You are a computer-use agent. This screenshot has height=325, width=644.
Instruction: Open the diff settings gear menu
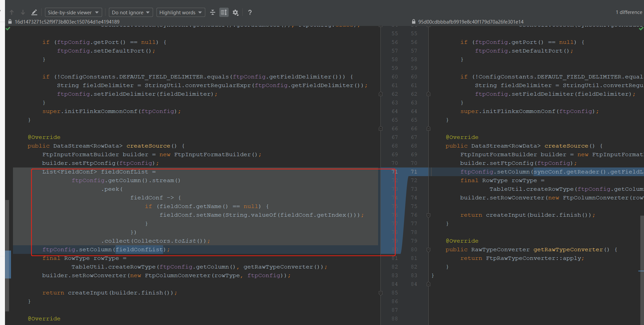tap(236, 12)
